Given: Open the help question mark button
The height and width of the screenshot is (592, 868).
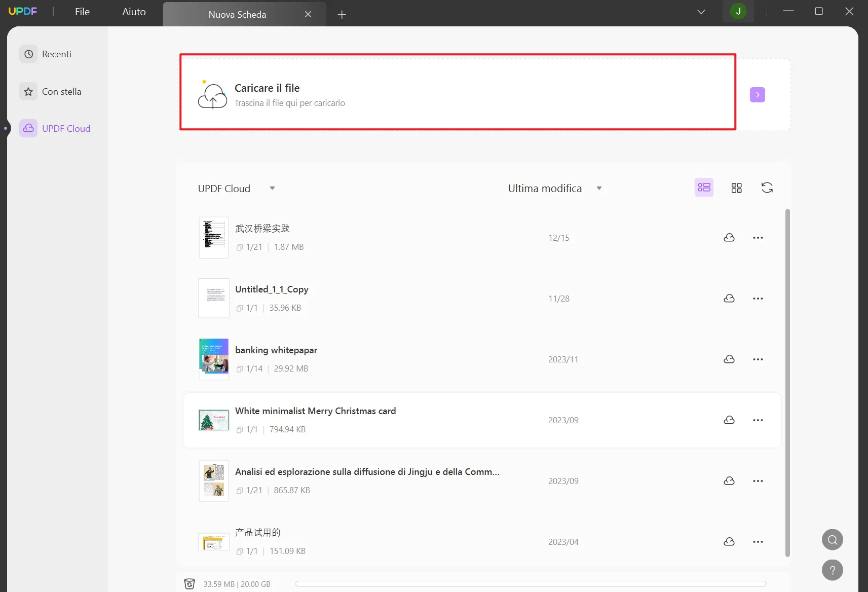Looking at the screenshot, I should (x=832, y=570).
